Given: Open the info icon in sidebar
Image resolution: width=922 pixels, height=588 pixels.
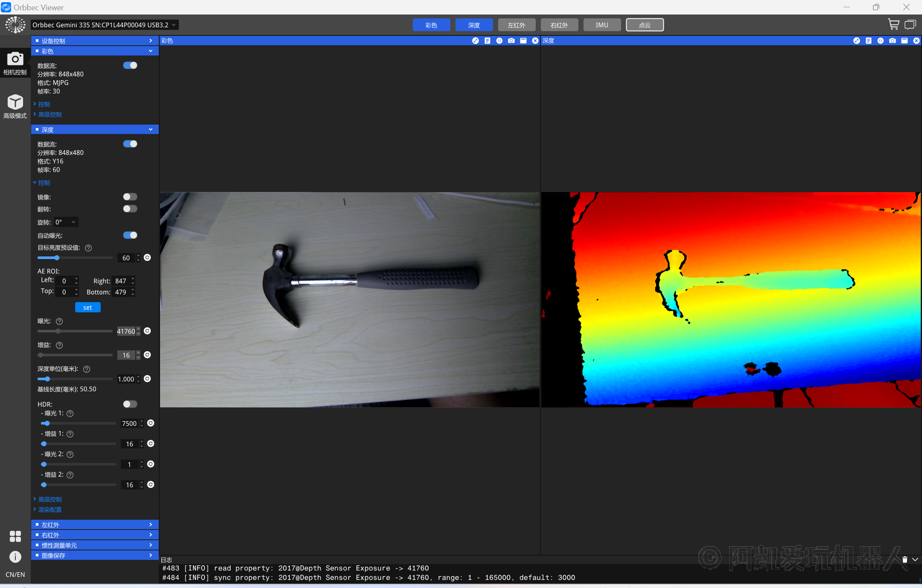Looking at the screenshot, I should pos(15,556).
